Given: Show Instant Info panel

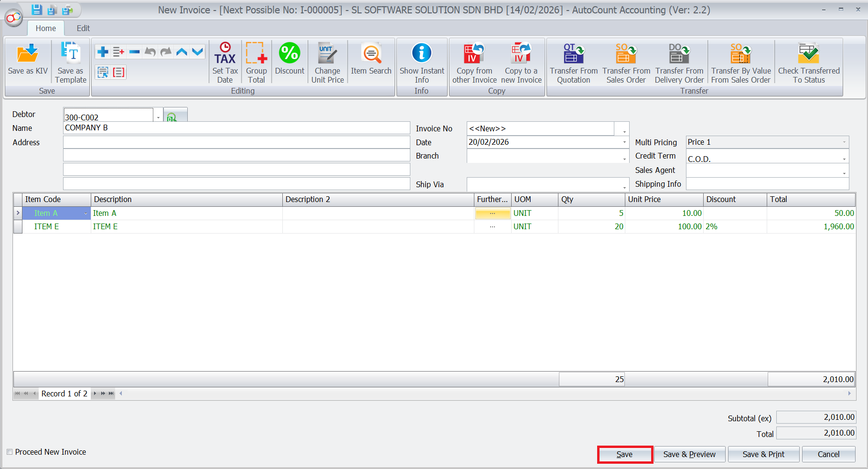Looking at the screenshot, I should 422,53.
